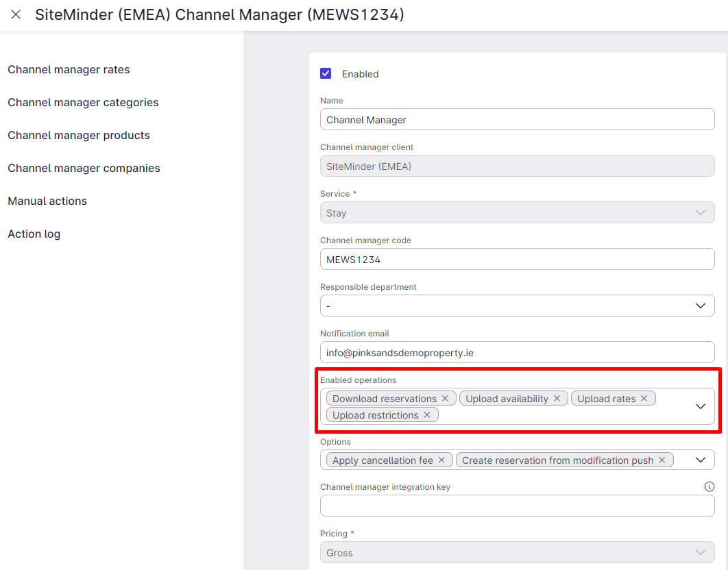Remove the Upload rates operation chip
The width and height of the screenshot is (728, 570).
click(644, 398)
